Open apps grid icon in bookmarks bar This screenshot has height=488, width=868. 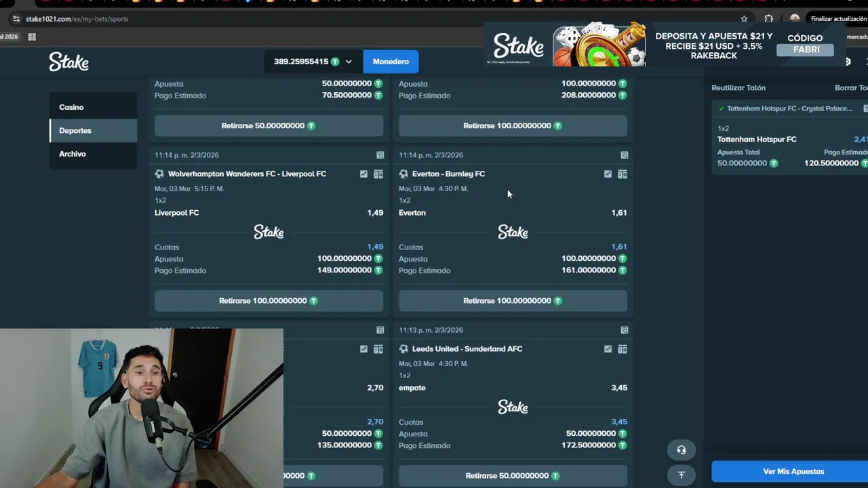[x=32, y=37]
